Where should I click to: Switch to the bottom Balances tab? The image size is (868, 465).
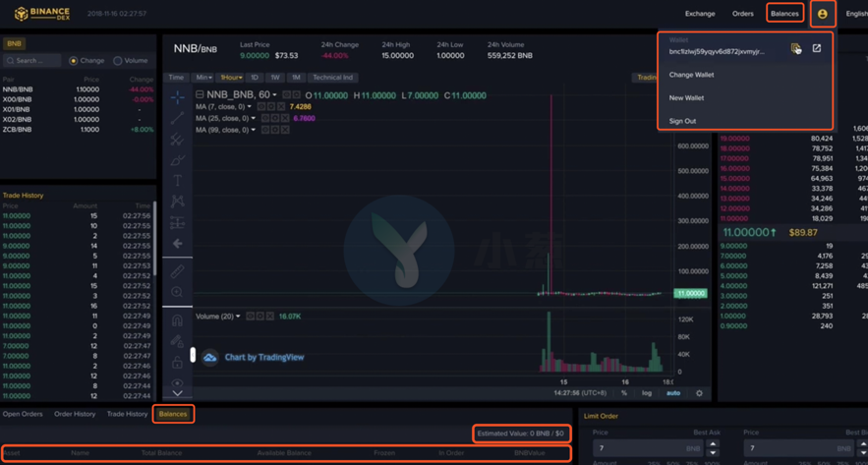(173, 414)
